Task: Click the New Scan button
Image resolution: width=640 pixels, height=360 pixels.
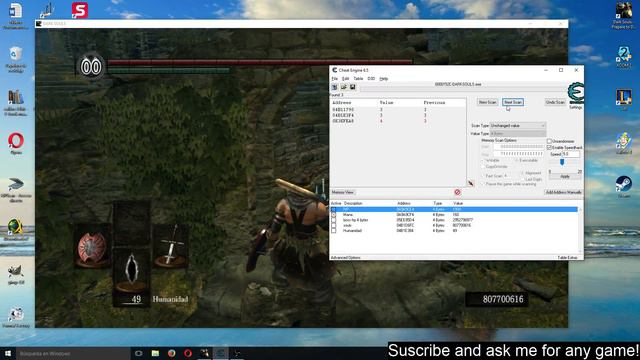Action: [487, 102]
